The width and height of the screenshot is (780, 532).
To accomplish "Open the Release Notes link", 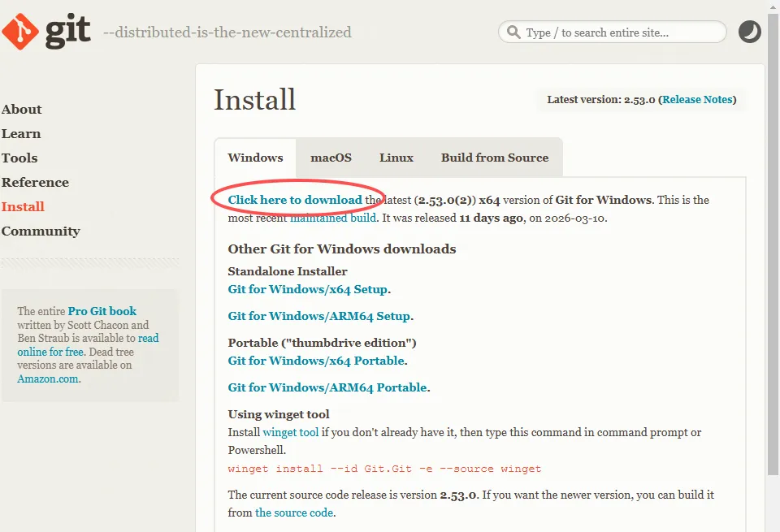I will pyautogui.click(x=697, y=99).
